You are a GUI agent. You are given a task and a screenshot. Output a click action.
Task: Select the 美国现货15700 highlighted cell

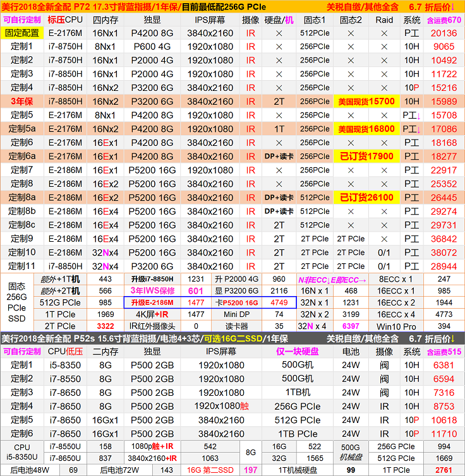(366, 102)
